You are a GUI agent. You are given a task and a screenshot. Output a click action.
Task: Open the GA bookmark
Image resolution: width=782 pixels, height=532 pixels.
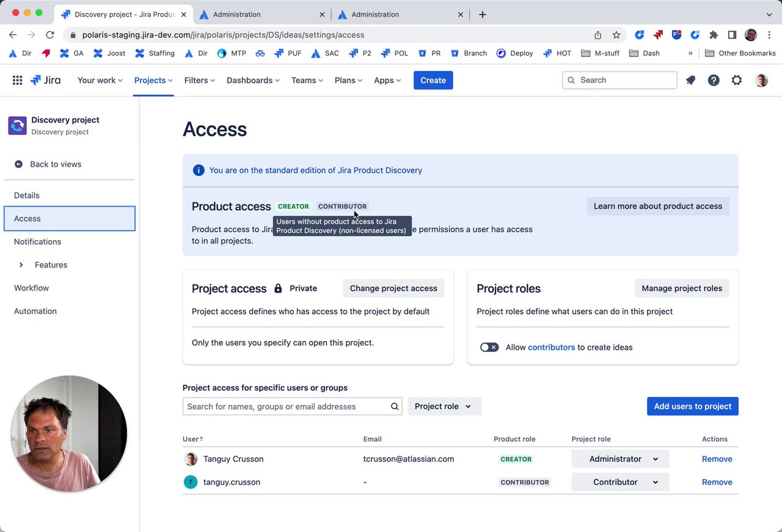coord(71,53)
